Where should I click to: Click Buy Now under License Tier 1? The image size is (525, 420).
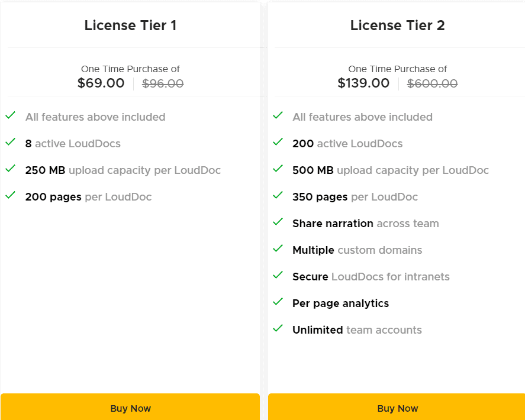click(130, 408)
